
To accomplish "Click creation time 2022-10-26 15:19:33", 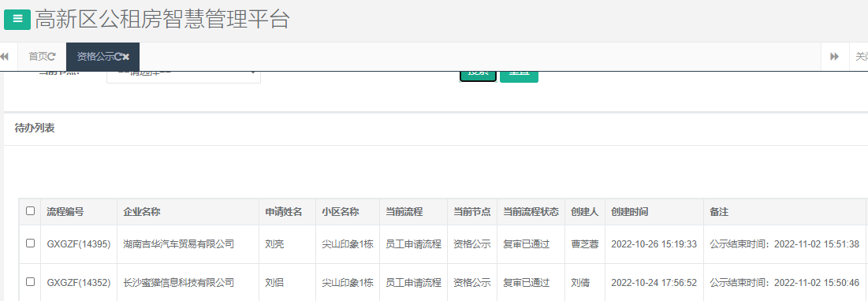I will [654, 244].
